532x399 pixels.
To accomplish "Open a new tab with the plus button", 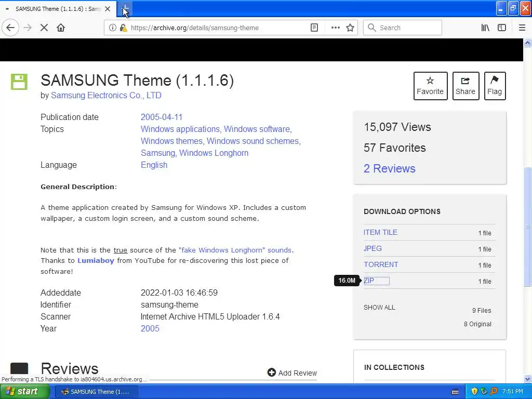I will [x=125, y=9].
